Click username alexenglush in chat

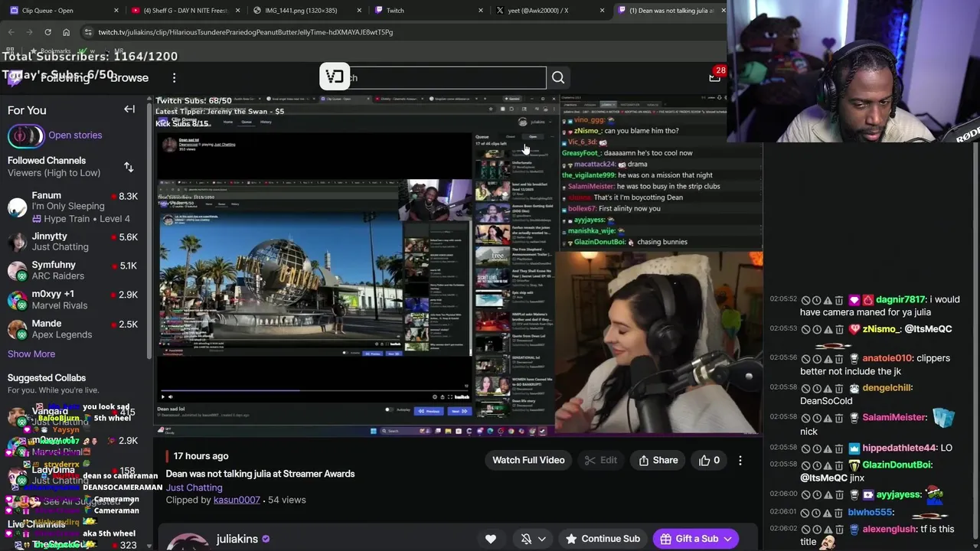(889, 529)
